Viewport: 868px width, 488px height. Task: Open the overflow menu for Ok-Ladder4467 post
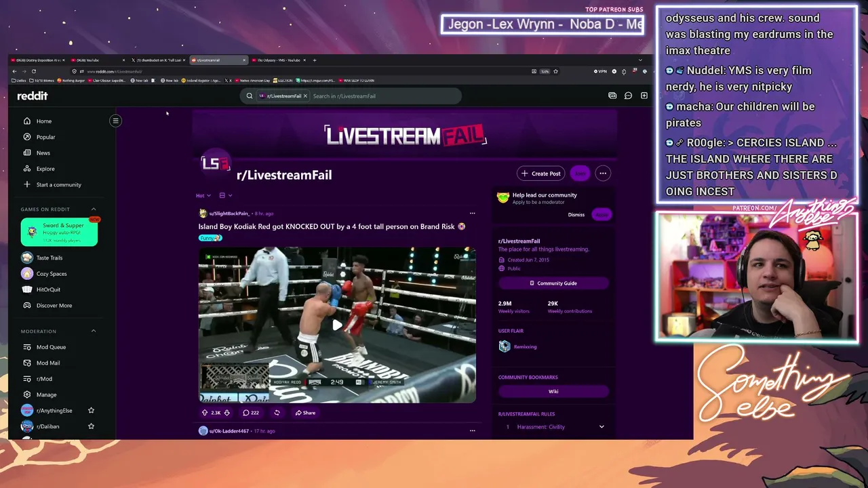point(473,431)
